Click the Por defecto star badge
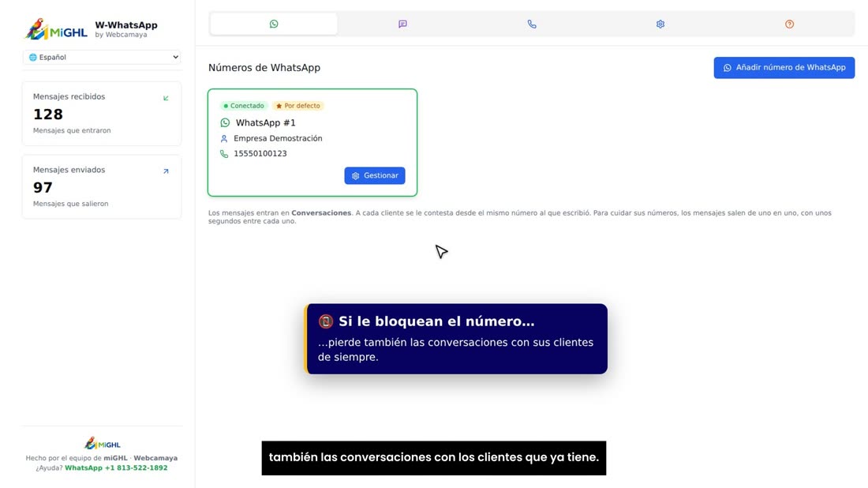 click(297, 106)
